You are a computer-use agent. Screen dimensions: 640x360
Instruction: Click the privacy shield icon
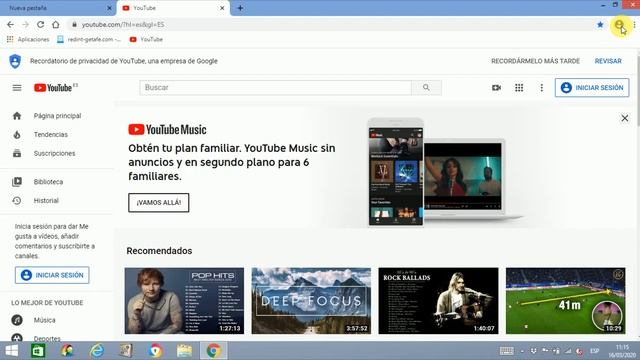[x=15, y=61]
